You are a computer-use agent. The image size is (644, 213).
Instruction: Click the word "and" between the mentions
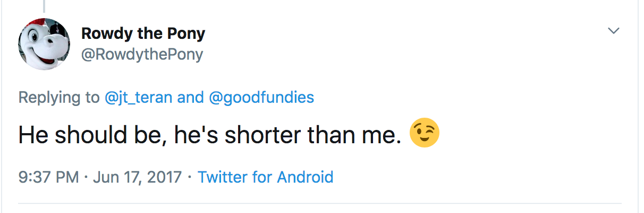[x=191, y=97]
